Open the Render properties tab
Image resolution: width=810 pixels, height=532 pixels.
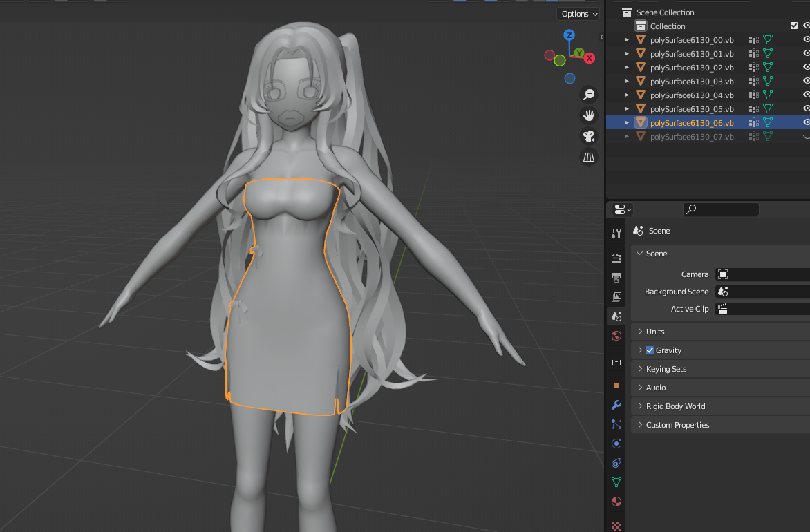616,258
